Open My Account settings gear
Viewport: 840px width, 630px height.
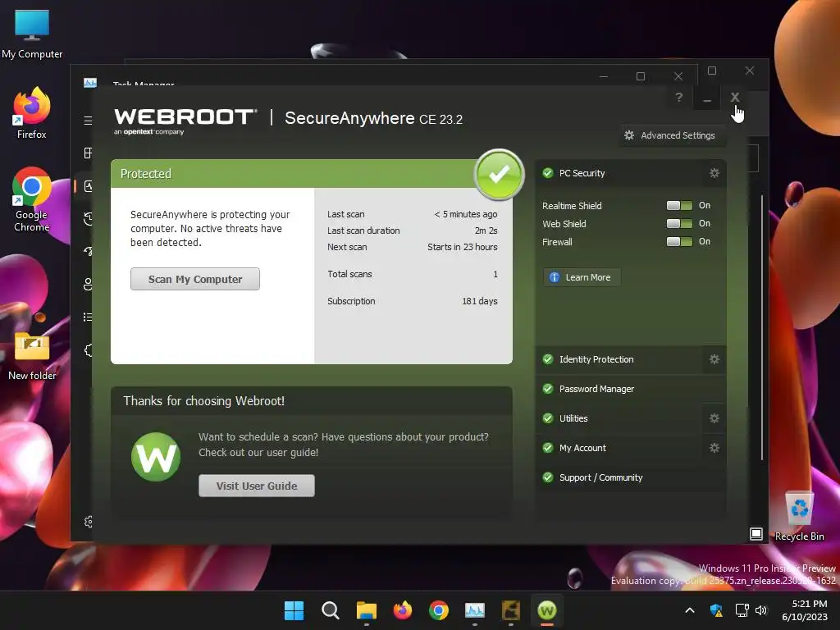click(x=714, y=448)
